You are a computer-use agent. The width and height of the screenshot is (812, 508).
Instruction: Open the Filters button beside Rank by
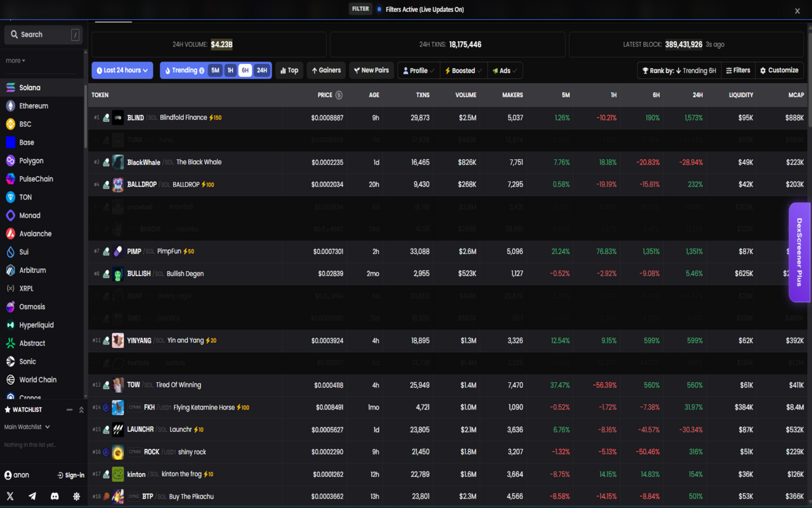(x=738, y=70)
